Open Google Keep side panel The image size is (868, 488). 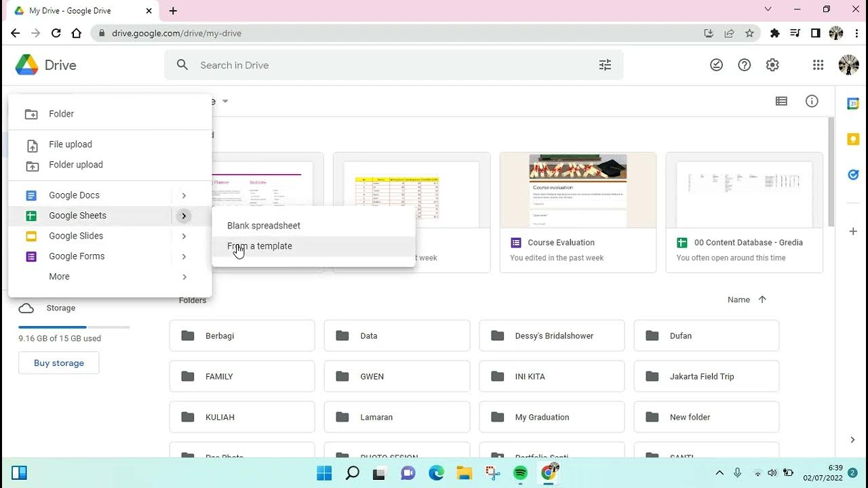(853, 139)
